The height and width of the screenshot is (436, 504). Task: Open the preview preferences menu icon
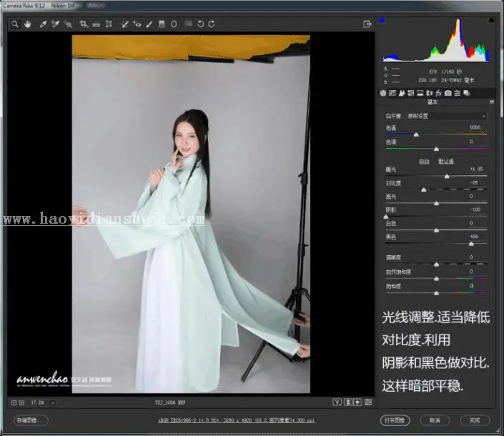[368, 402]
